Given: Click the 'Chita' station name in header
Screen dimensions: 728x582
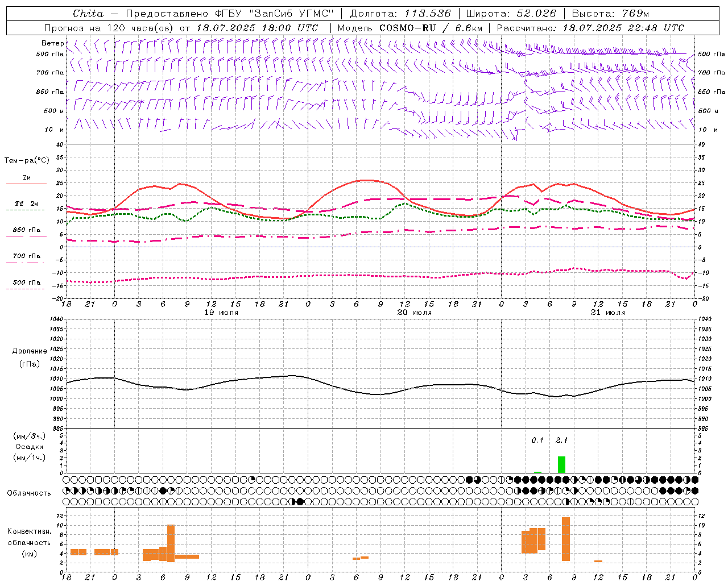Looking at the screenshot, I should click(x=88, y=14).
